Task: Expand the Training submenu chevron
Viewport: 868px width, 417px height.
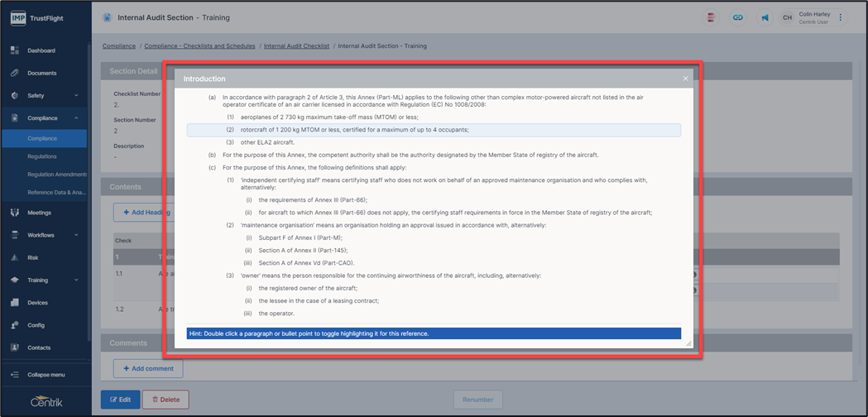Action: click(76, 280)
